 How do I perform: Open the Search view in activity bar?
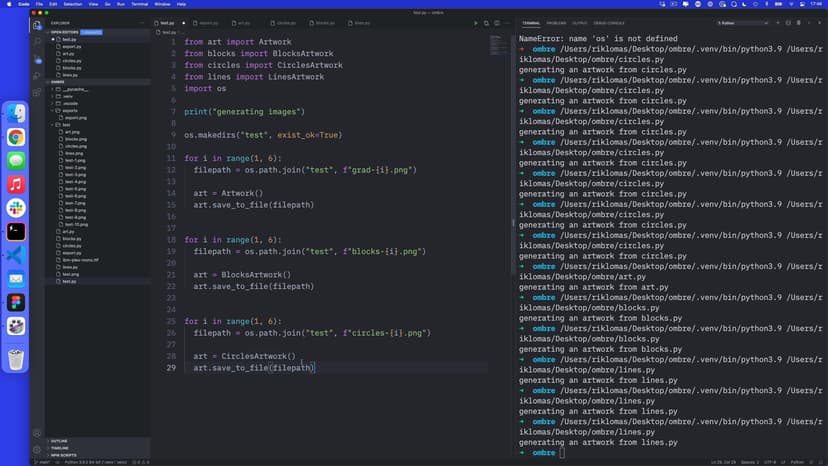coord(37,41)
